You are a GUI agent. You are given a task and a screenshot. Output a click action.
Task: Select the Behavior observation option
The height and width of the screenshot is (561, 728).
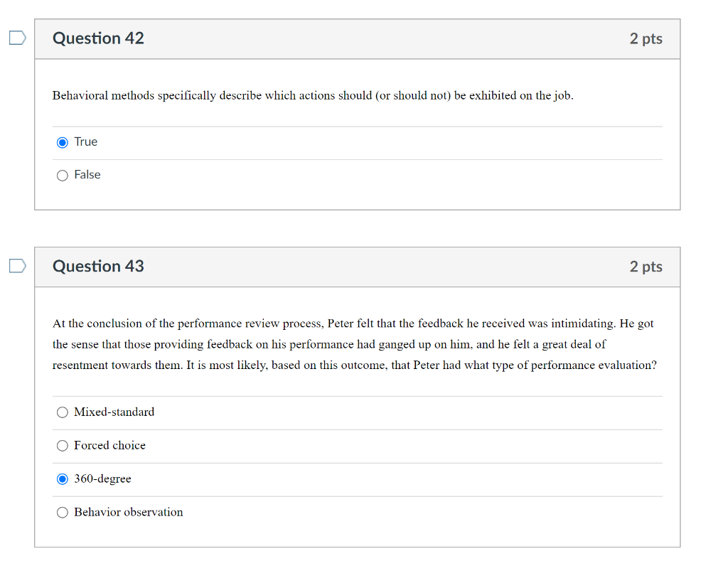point(63,513)
